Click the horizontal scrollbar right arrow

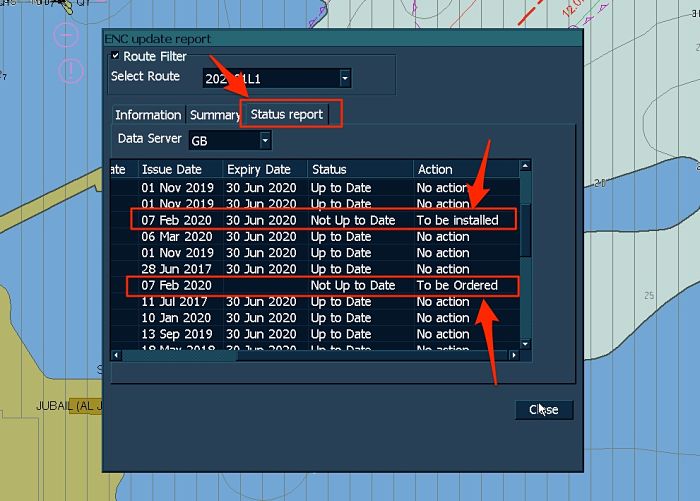coord(514,355)
